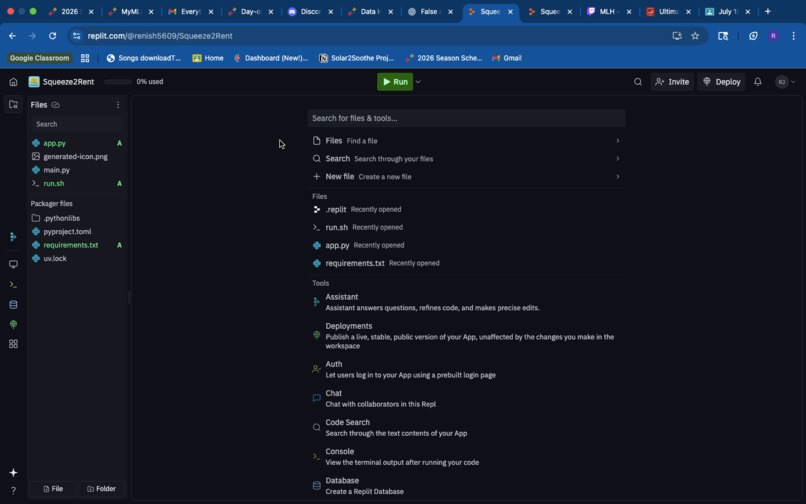This screenshot has width=806, height=504.
Task: Create a new File with bottom button
Action: tap(53, 489)
